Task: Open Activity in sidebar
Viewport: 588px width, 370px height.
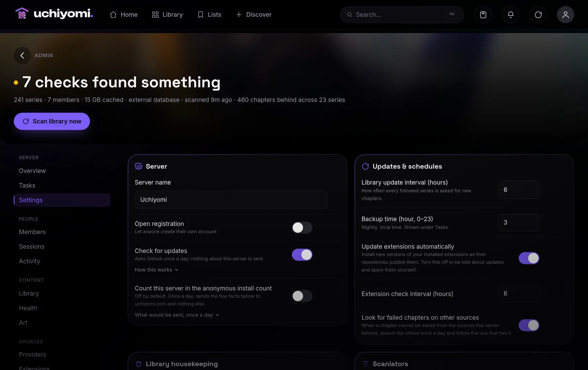Action: (62, 261)
